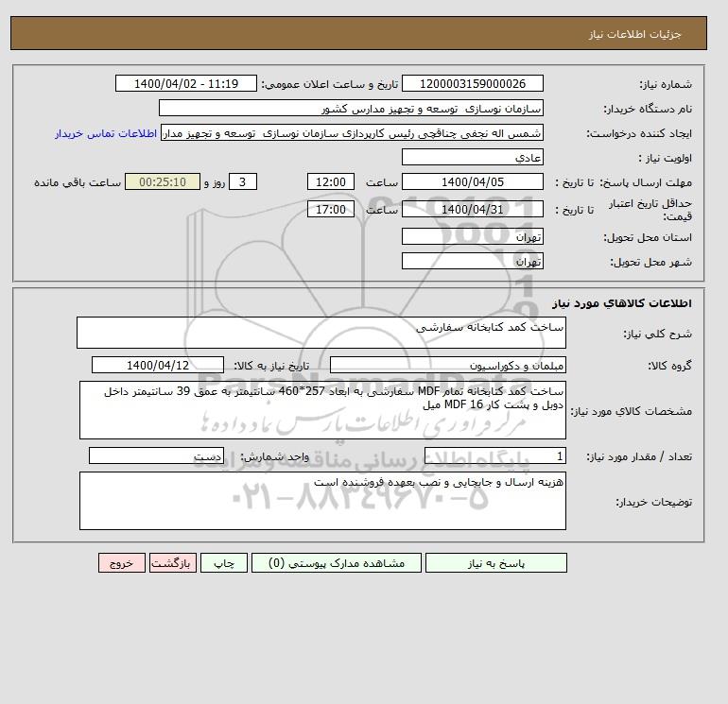Click the unit field showing دست
This screenshot has height=704, width=728.
pyautogui.click(x=156, y=456)
